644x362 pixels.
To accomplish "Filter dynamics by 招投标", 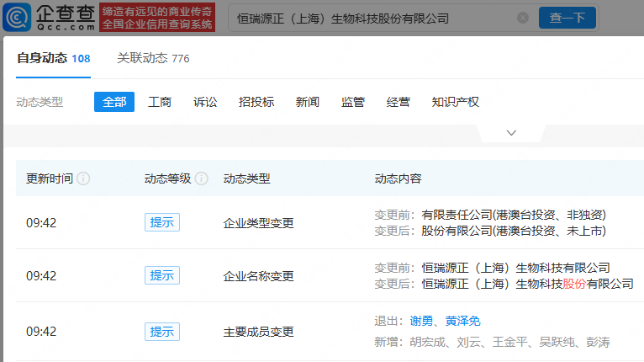I will tap(256, 102).
